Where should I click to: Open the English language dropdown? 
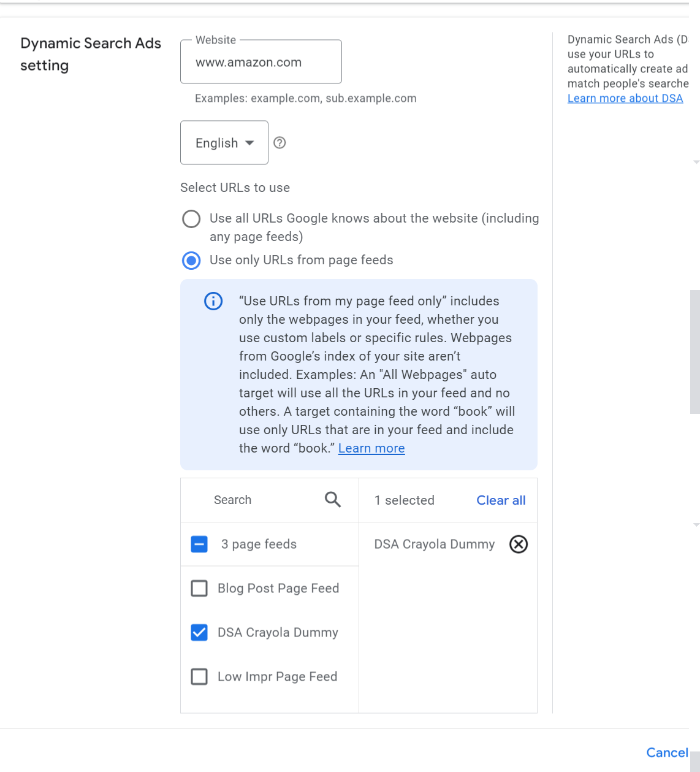tap(224, 143)
